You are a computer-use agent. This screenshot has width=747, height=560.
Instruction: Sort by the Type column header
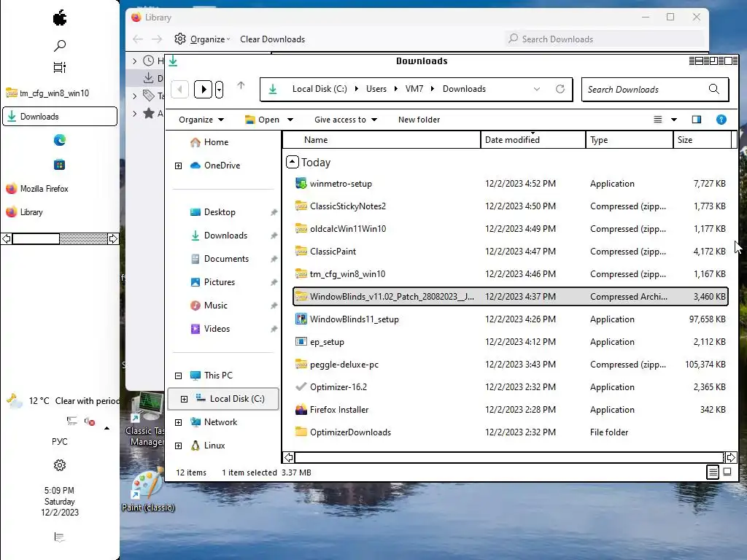[630, 140]
